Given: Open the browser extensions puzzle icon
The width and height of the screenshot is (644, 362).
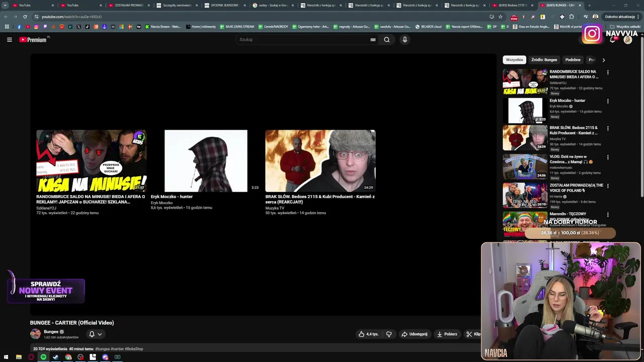Looking at the screenshot, I should (x=572, y=17).
